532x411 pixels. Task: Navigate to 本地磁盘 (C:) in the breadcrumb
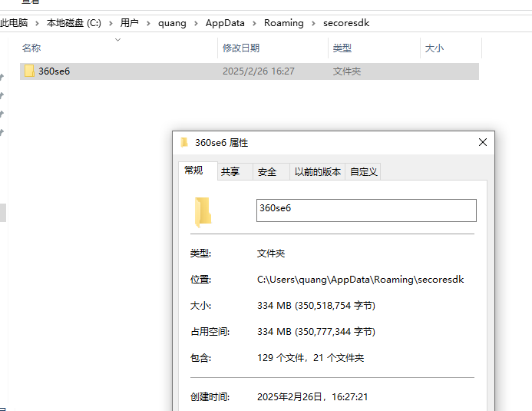click(x=73, y=23)
